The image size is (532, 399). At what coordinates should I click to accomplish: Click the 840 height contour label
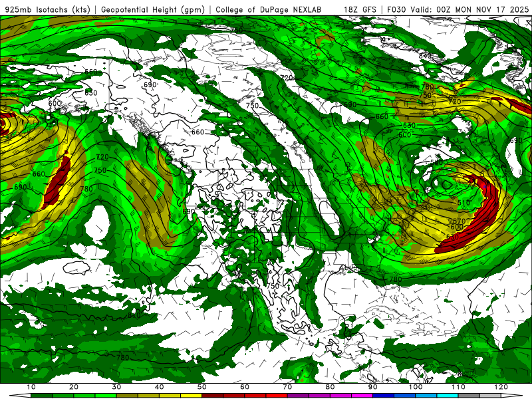(x=425, y=56)
